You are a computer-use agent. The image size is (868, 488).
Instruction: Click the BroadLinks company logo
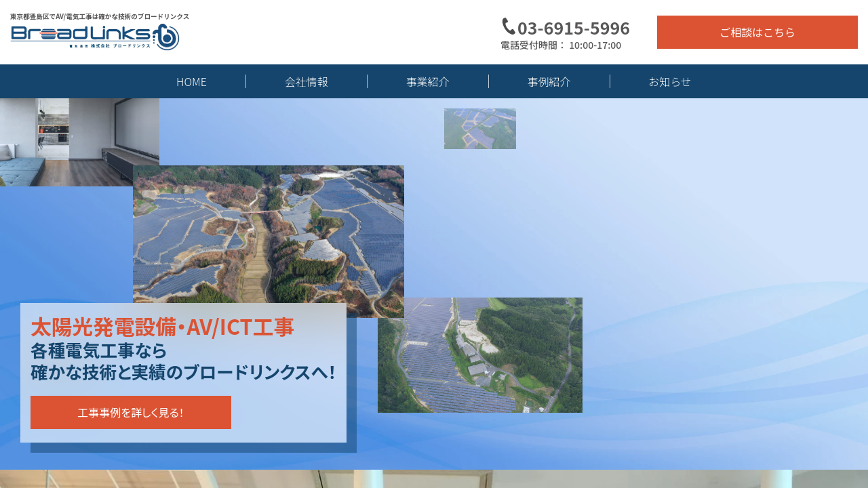[95, 37]
